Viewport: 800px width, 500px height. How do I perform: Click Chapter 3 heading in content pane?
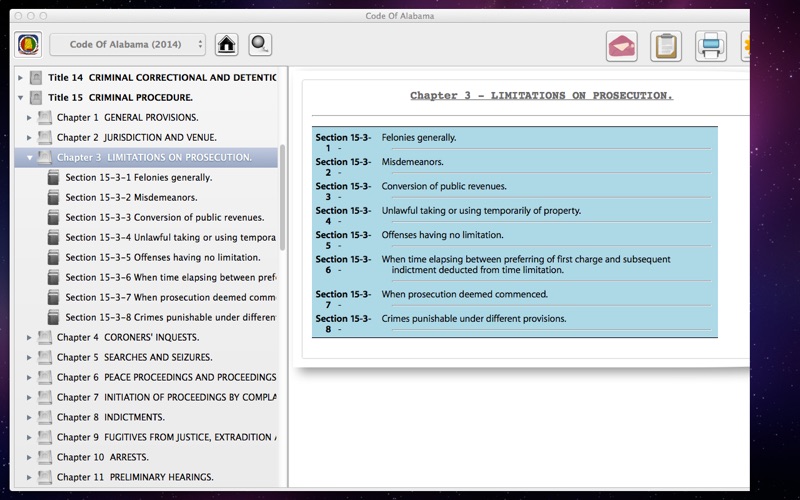541,95
